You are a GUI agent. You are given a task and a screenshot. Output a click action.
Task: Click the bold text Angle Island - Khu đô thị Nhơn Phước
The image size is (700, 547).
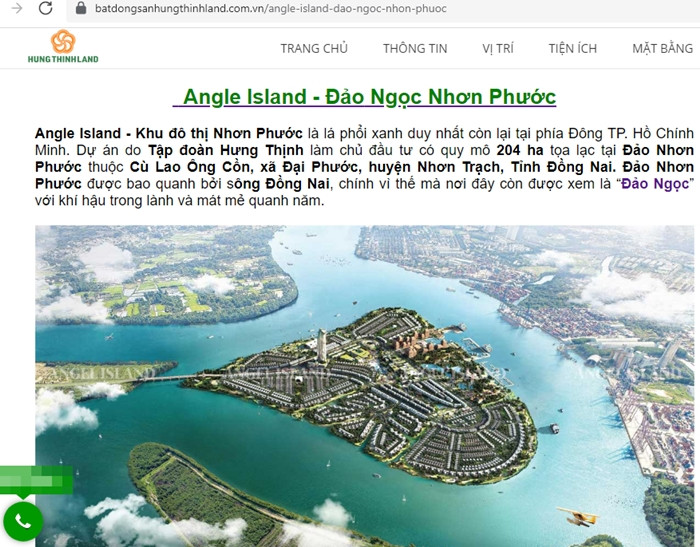click(168, 133)
